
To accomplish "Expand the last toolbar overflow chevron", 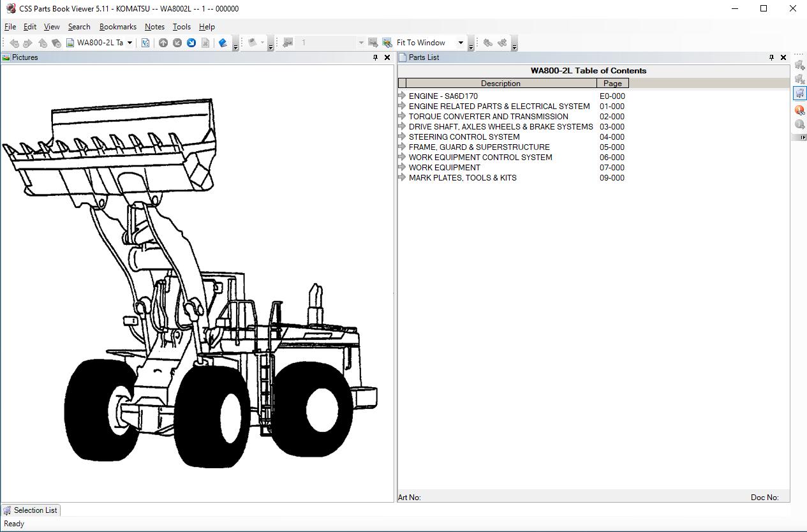I will (x=514, y=43).
